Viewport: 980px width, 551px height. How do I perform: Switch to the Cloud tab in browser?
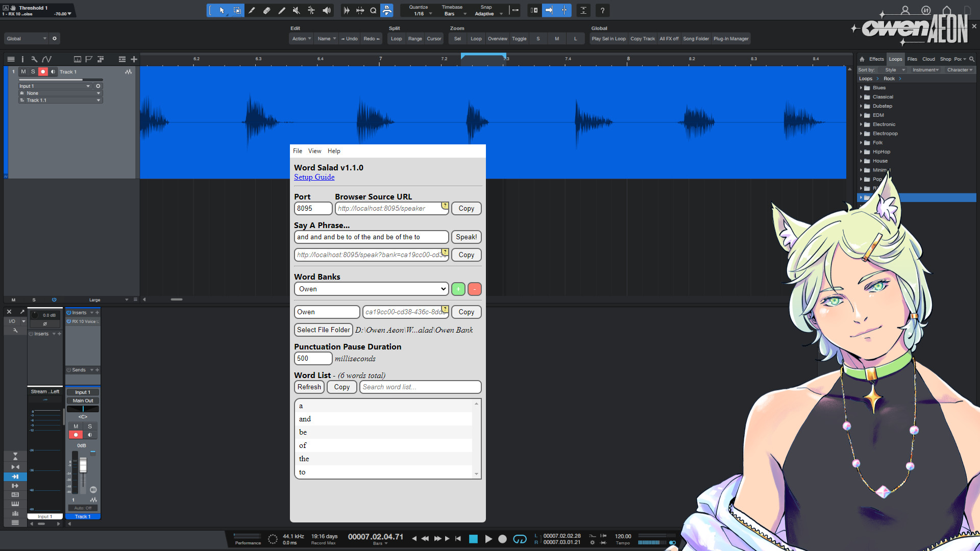tap(928, 59)
